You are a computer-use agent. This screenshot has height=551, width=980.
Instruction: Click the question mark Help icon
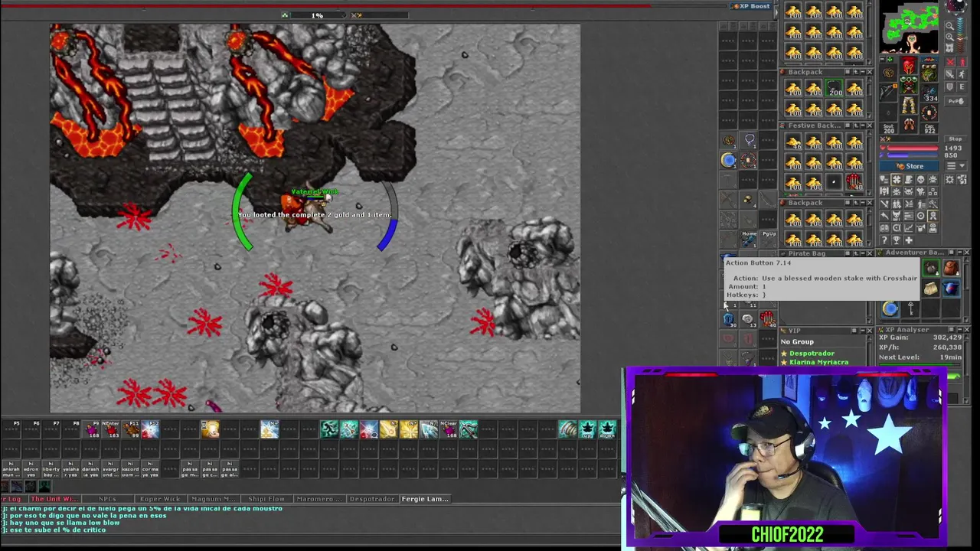pyautogui.click(x=884, y=240)
